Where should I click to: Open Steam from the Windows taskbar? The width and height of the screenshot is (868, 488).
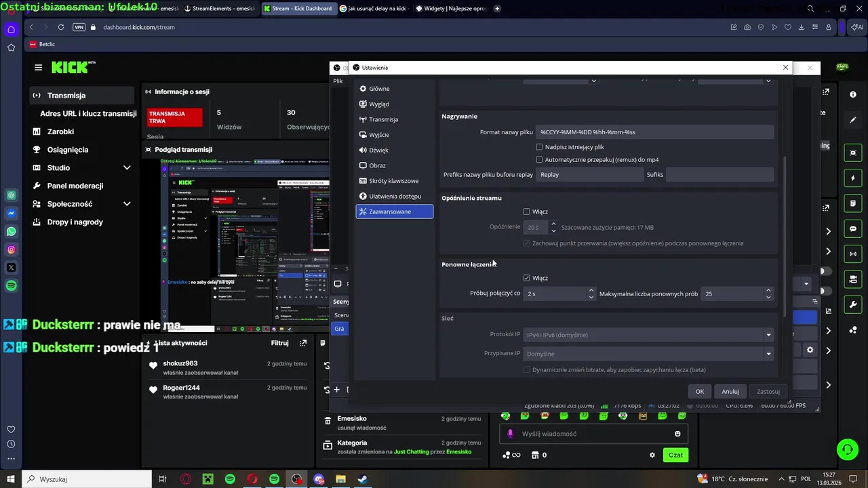pyautogui.click(x=363, y=479)
